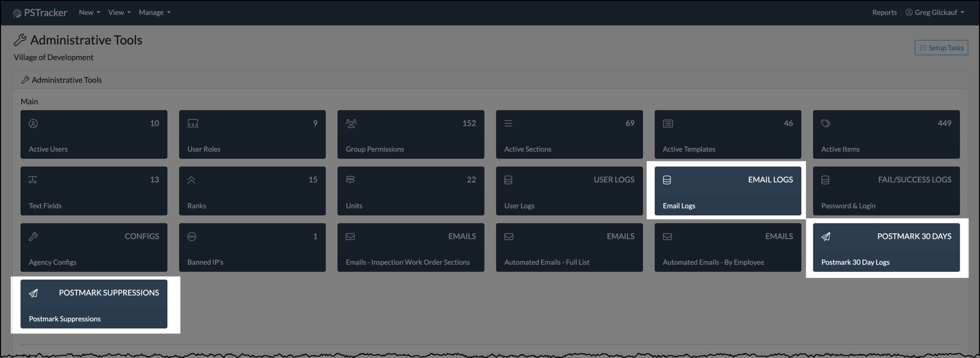Screen dimensions: 980x358
Task: Open Automated Emails - By Employee link
Action: tap(713, 262)
